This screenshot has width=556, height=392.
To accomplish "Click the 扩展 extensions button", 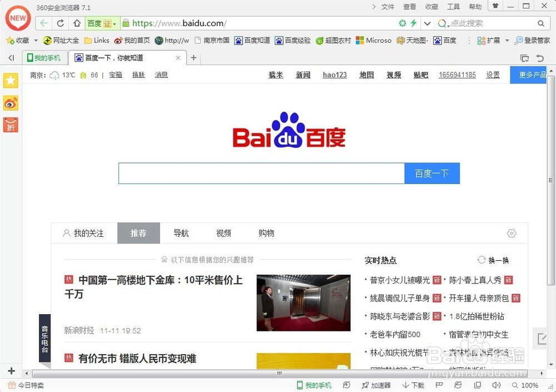I will 489,41.
